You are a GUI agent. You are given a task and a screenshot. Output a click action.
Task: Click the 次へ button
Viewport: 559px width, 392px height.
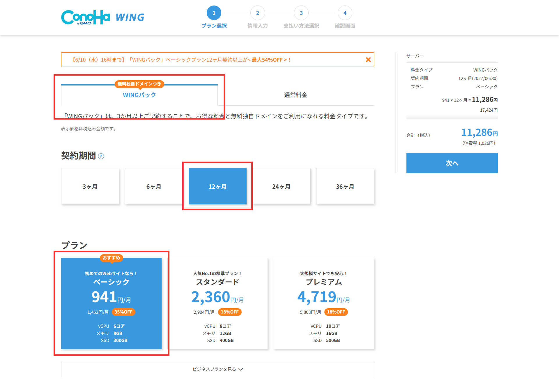pos(452,163)
